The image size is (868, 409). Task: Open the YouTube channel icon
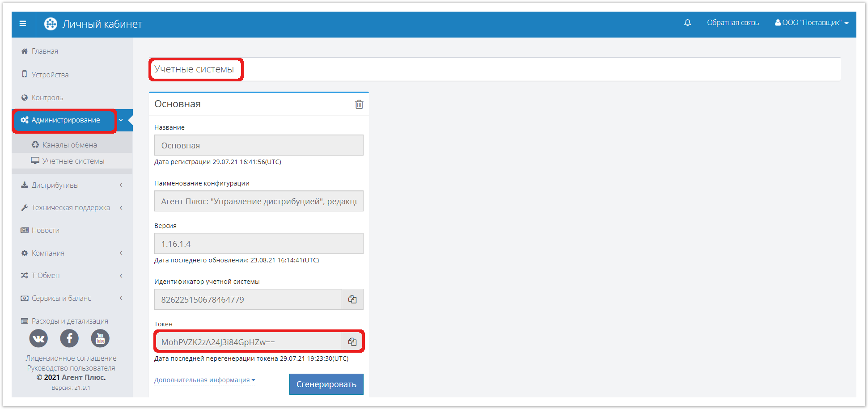point(100,338)
